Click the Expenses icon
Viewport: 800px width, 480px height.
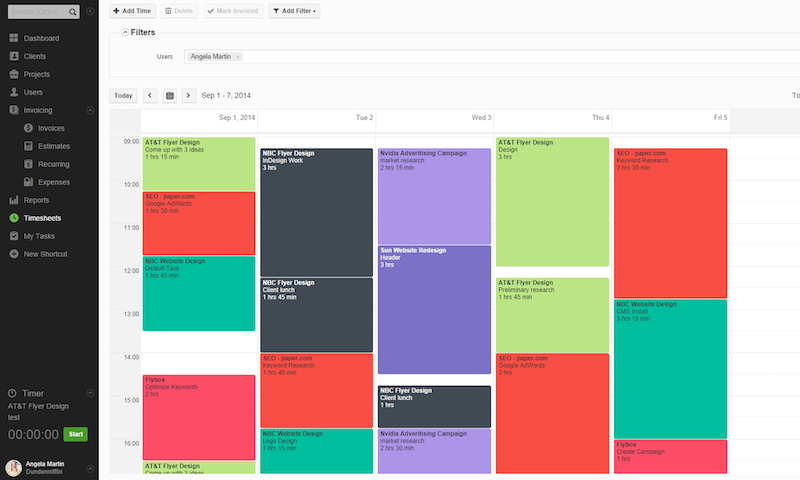29,182
